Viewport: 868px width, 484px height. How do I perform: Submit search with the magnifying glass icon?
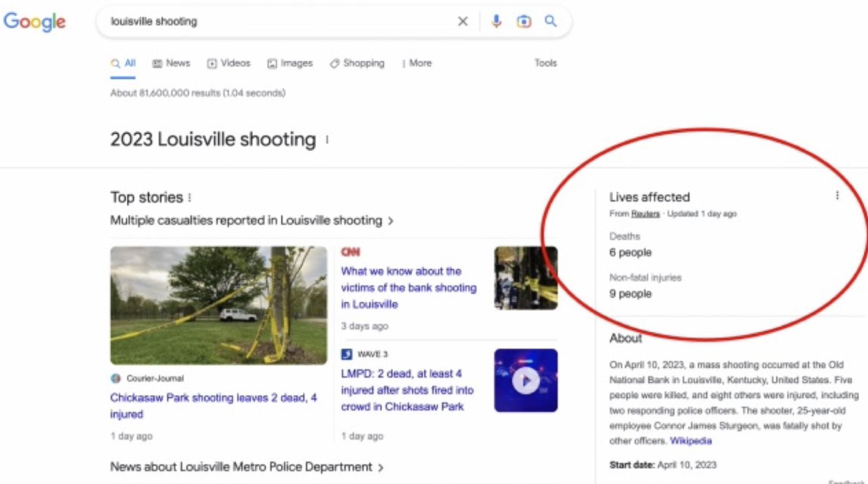[550, 22]
